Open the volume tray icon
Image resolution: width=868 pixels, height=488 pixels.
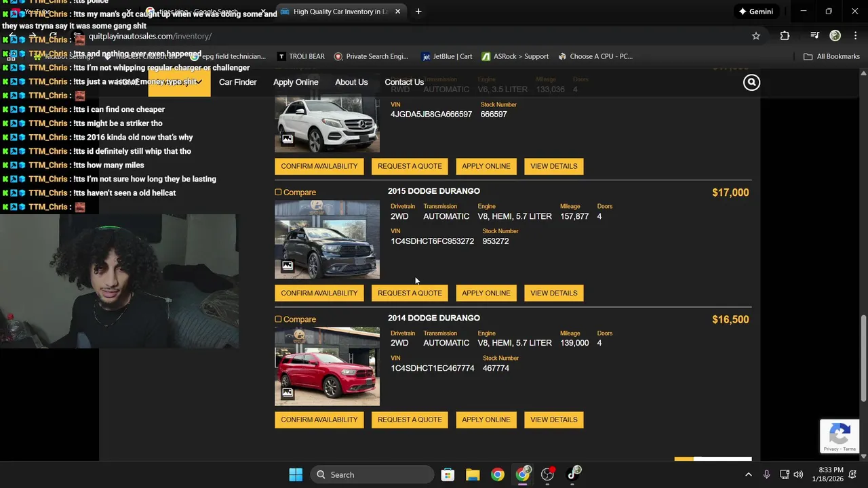click(x=798, y=474)
